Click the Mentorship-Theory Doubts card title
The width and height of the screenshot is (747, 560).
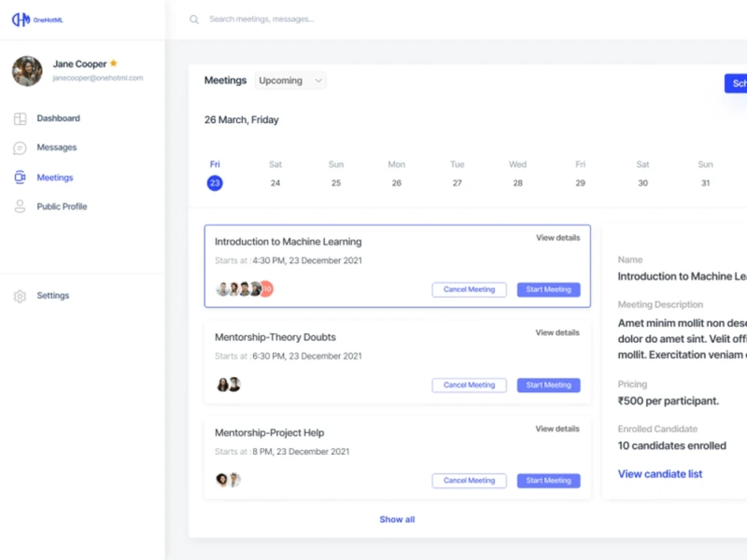[x=276, y=337]
